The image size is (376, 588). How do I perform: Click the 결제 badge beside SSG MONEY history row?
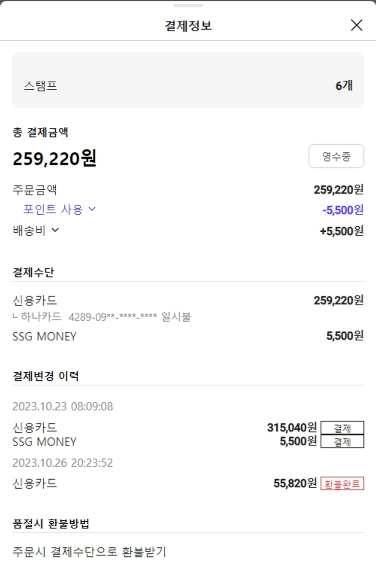point(342,442)
